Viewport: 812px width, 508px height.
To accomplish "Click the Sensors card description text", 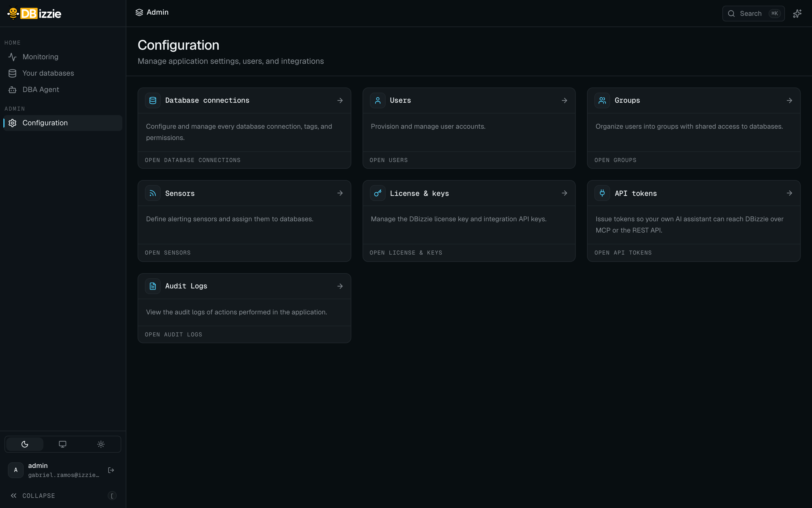I will [x=230, y=219].
